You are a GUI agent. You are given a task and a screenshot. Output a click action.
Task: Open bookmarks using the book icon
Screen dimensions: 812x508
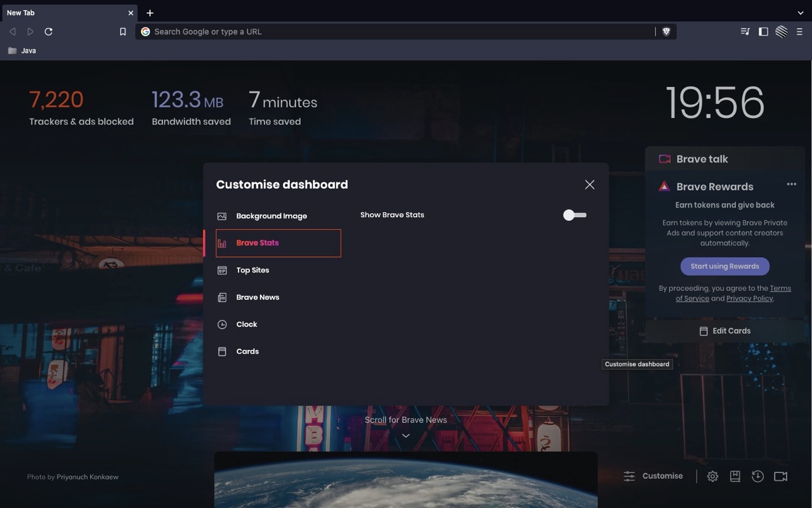[735, 476]
